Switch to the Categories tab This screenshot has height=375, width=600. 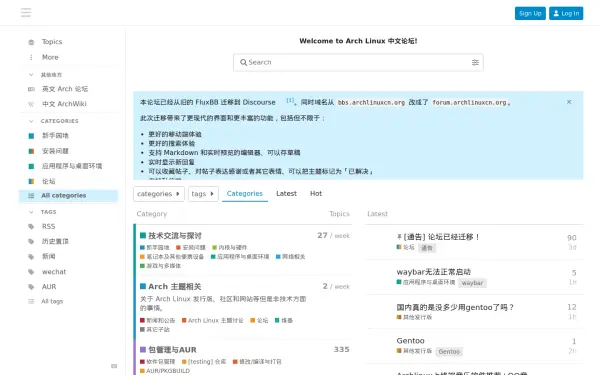click(245, 194)
